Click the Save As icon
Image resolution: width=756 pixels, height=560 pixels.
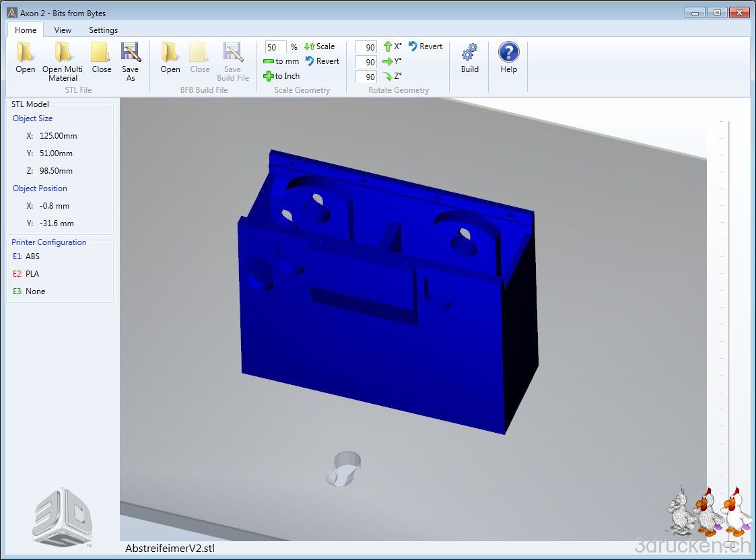(x=130, y=52)
